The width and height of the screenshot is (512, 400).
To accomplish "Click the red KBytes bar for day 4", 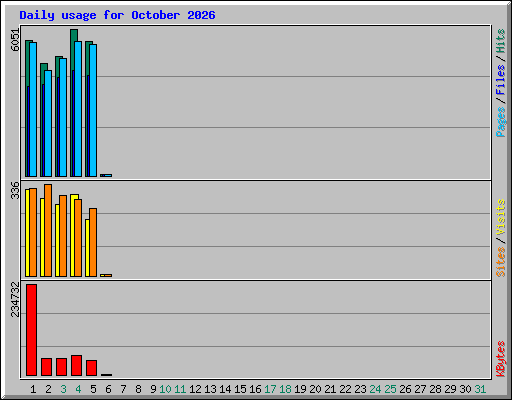I will coord(77,366).
